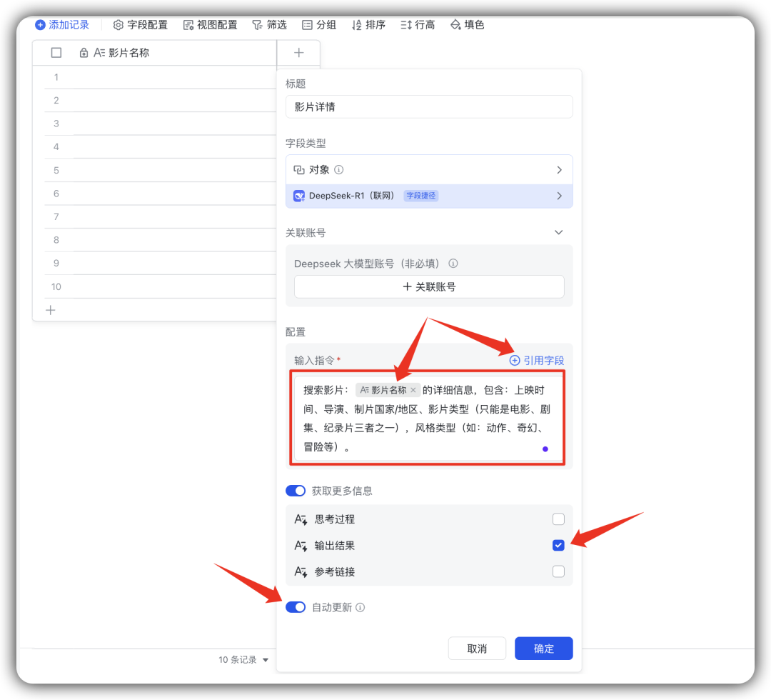Viewport: 771px width, 700px height.
Task: Click the info icon next to 对象
Action: click(x=339, y=170)
